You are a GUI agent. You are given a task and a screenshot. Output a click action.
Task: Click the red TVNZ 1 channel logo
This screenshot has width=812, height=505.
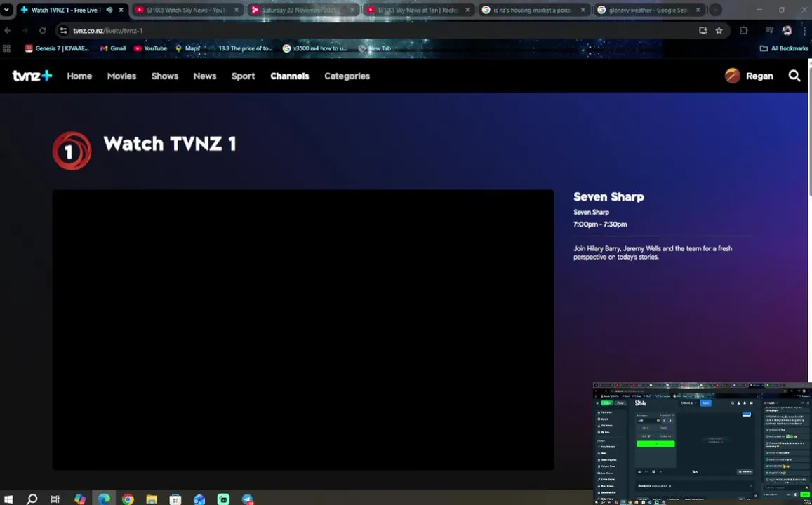tap(72, 151)
